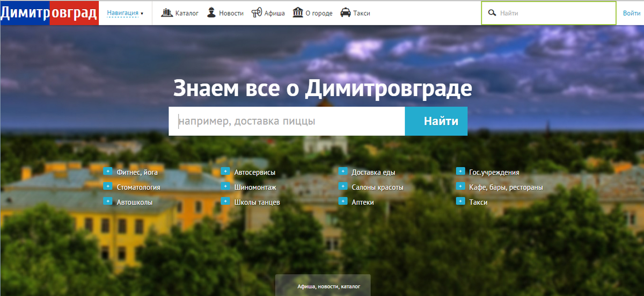Open the Школы танцев category
The image size is (644, 296).
point(257,203)
